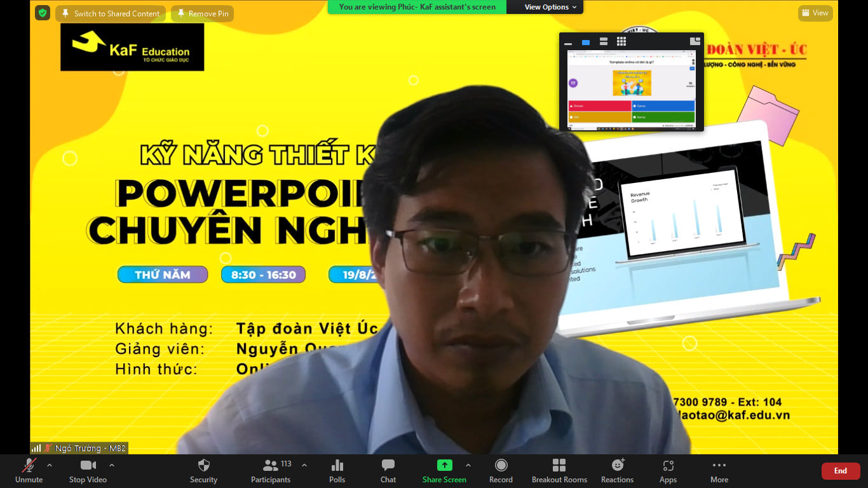Click the Ngô Trường - MB2 name label
The width and height of the screenshot is (868, 488).
pyautogui.click(x=79, y=448)
